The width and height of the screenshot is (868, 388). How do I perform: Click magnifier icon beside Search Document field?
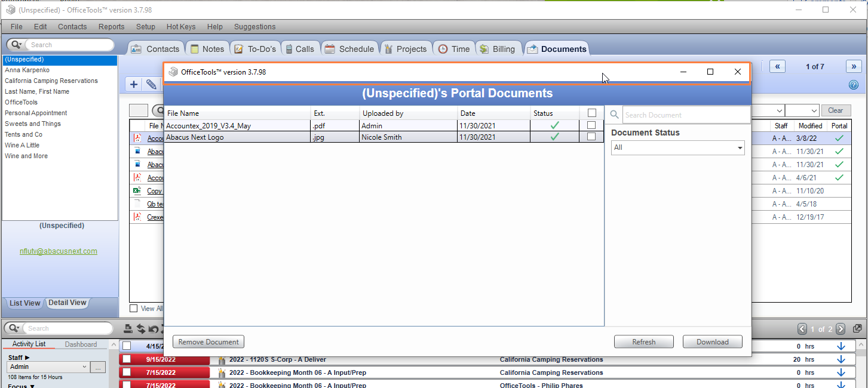(x=614, y=115)
